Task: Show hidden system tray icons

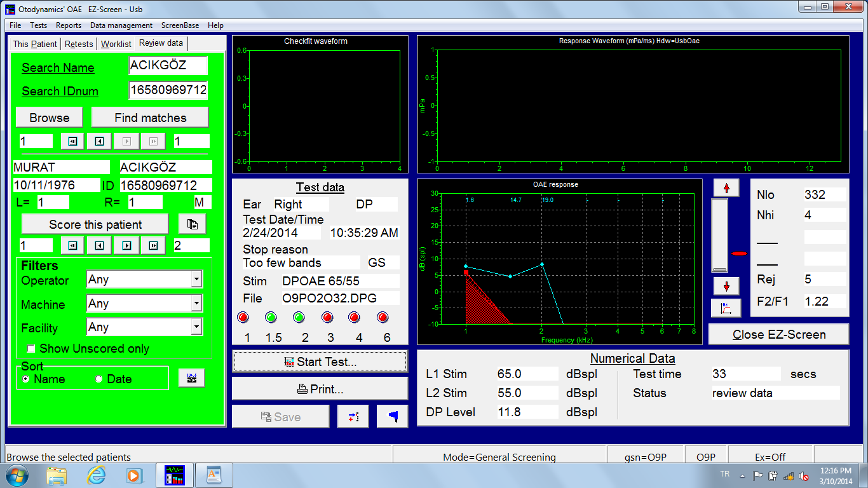Action: (742, 476)
